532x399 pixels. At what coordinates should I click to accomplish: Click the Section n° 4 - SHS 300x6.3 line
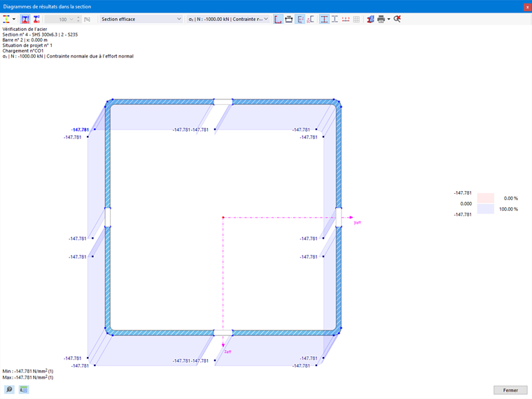click(x=40, y=34)
